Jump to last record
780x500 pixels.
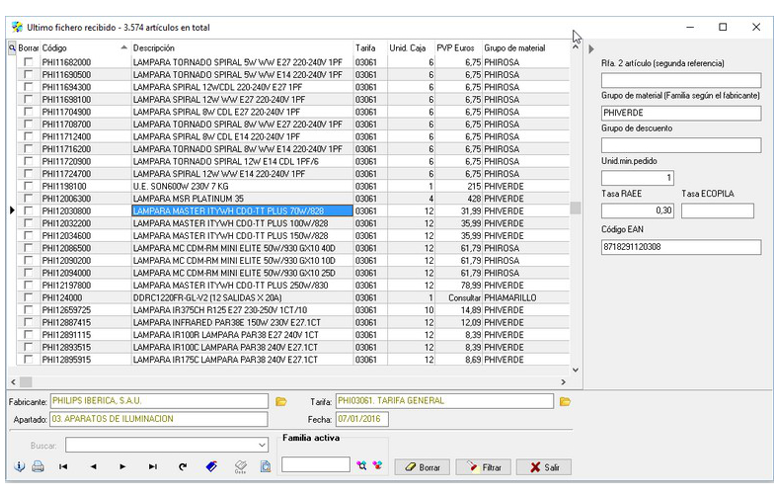153,467
